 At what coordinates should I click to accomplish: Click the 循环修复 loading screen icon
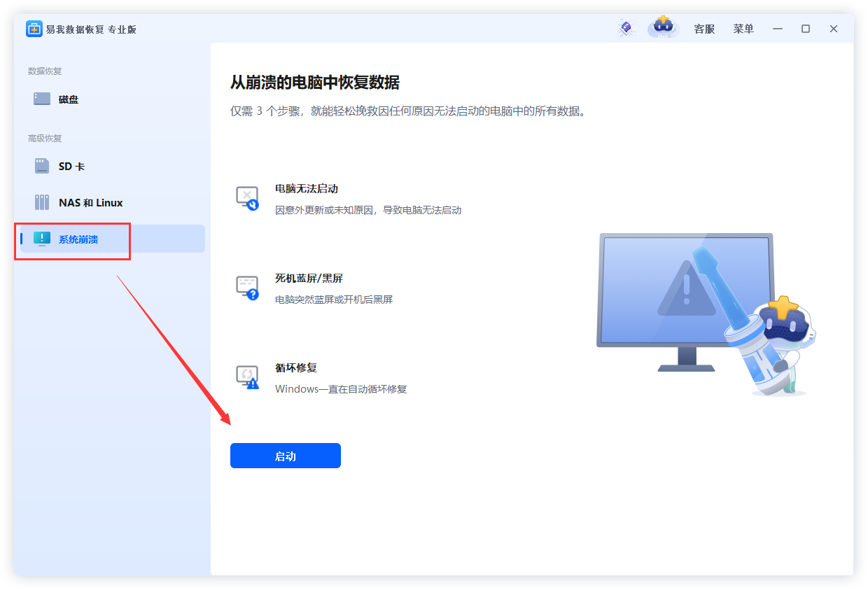point(246,377)
